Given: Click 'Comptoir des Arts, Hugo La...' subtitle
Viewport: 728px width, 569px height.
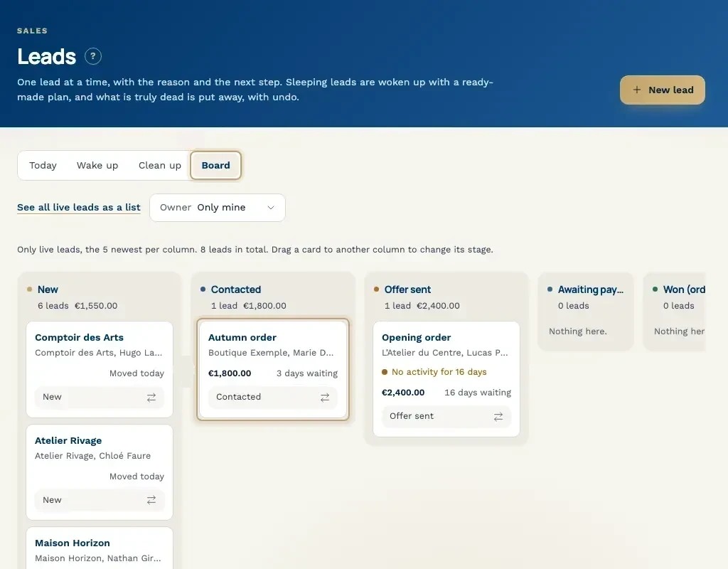Looking at the screenshot, I should coord(98,353).
